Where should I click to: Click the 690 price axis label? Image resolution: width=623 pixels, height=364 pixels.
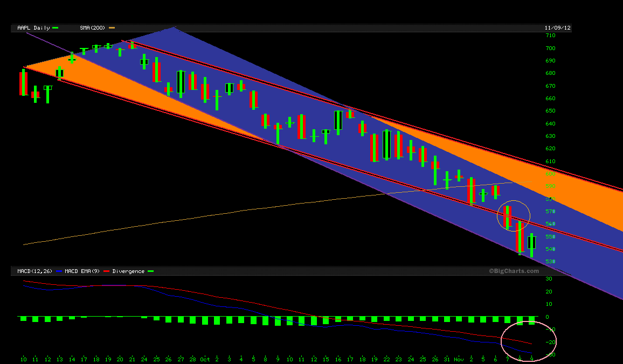tap(550, 61)
